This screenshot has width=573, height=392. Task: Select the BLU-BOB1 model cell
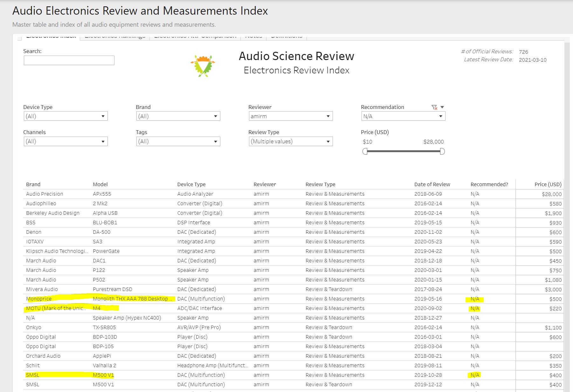(x=105, y=222)
